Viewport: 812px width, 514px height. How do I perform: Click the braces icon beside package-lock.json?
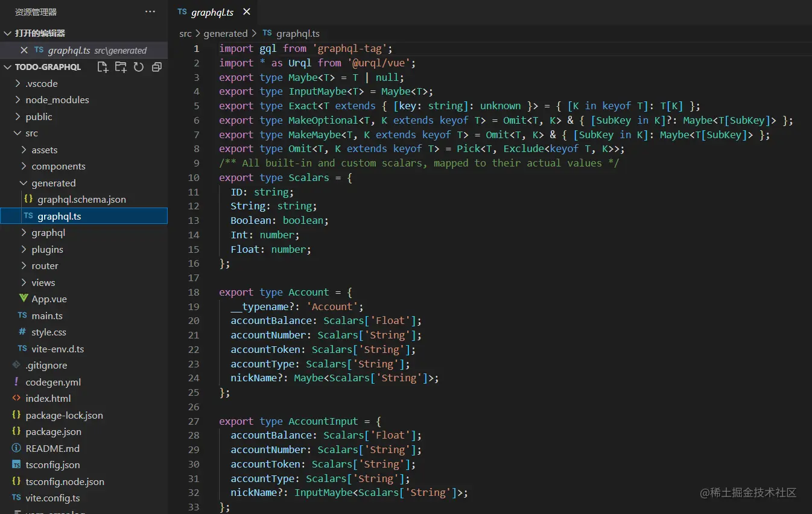pos(16,415)
